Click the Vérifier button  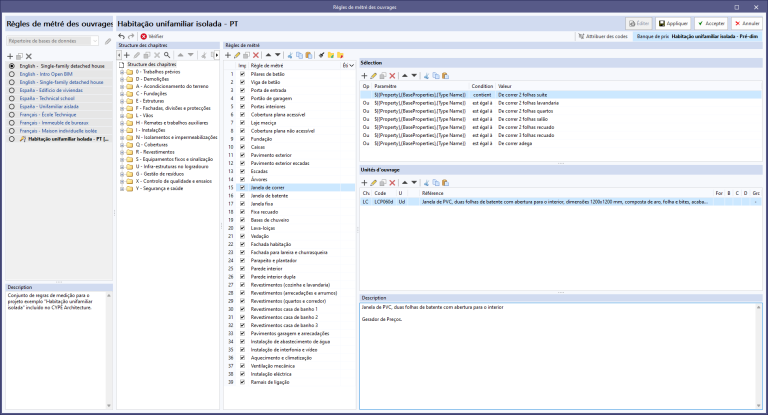pyautogui.click(x=152, y=36)
